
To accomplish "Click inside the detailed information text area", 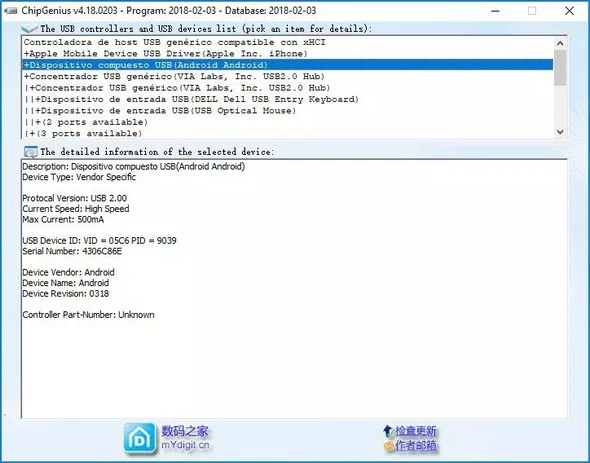I will (294, 288).
